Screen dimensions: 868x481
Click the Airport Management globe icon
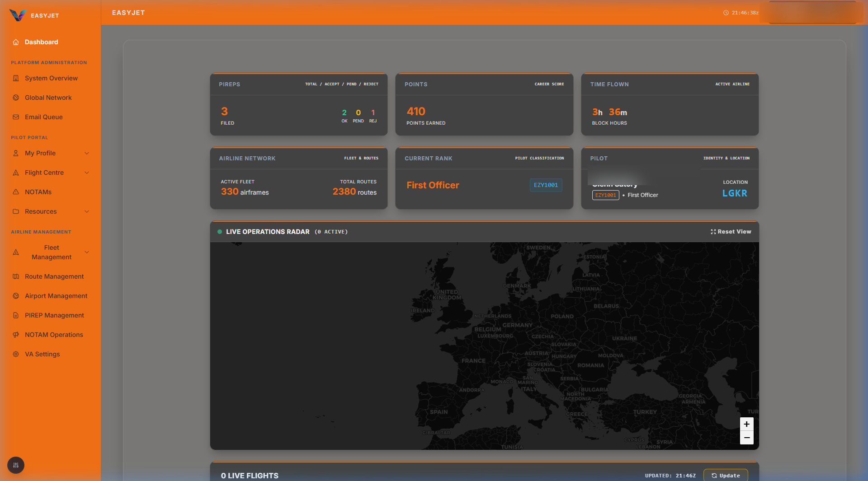[x=16, y=296]
